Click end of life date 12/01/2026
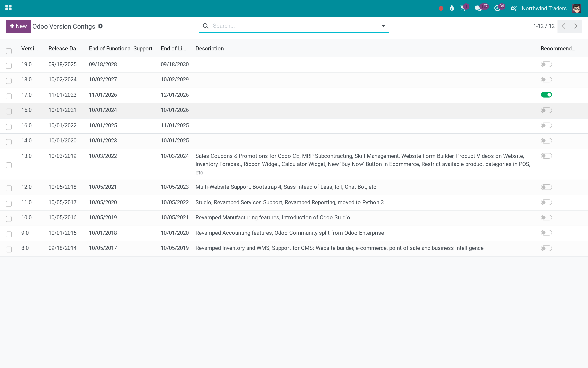Screen dimensions: 588x368 coord(175,95)
